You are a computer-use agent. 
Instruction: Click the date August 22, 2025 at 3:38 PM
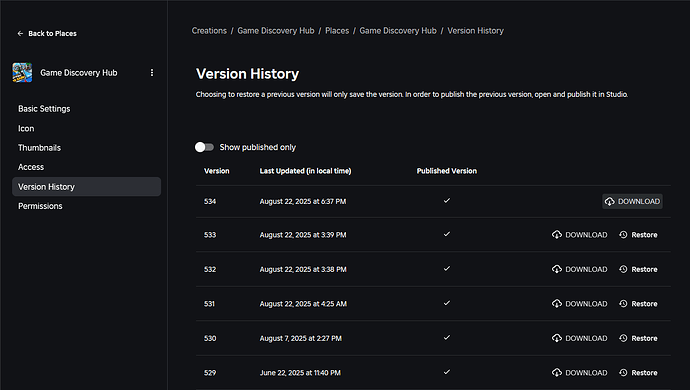point(303,269)
